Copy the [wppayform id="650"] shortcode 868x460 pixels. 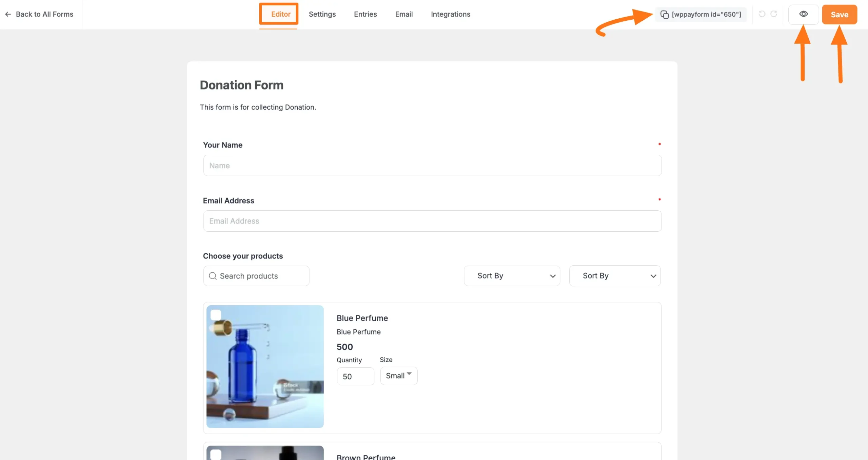point(664,14)
